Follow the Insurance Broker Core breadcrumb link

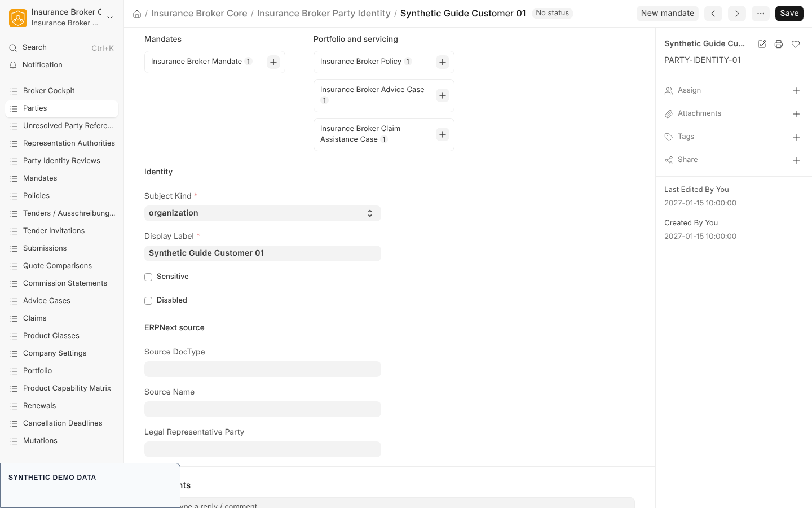click(x=199, y=14)
